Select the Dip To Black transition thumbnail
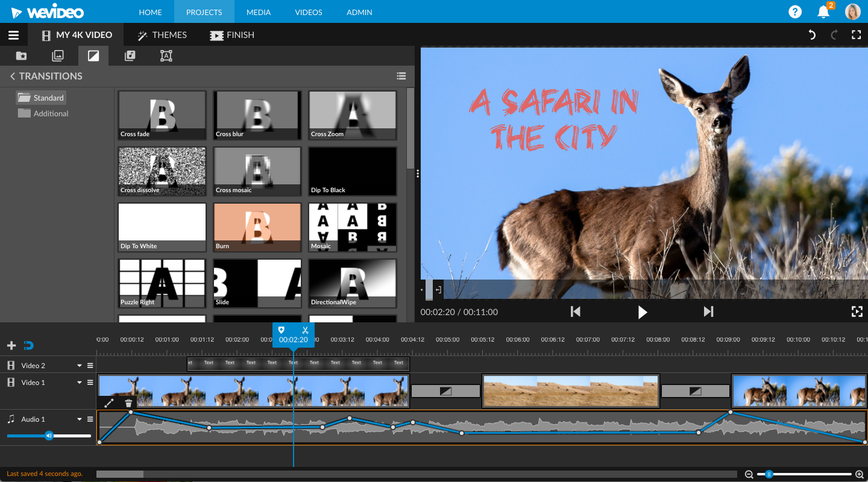The image size is (868, 482). pyautogui.click(x=352, y=171)
